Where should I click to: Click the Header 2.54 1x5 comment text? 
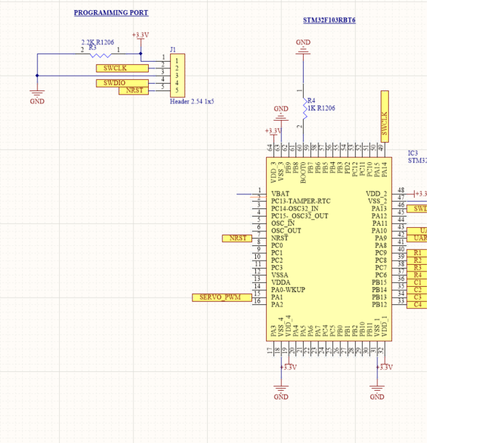(x=192, y=102)
